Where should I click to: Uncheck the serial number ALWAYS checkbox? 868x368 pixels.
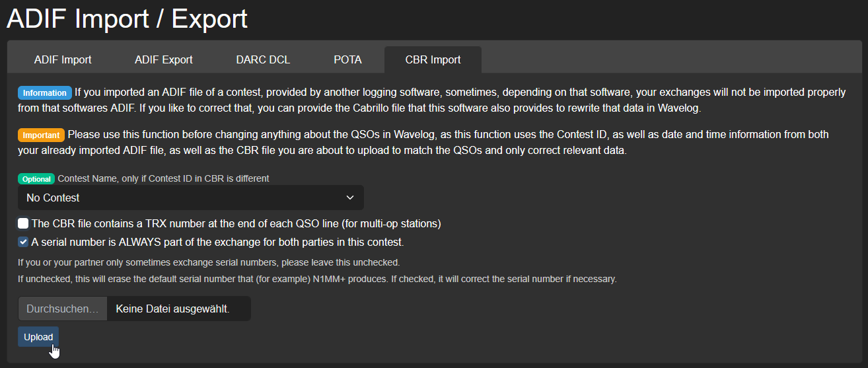pyautogui.click(x=23, y=242)
